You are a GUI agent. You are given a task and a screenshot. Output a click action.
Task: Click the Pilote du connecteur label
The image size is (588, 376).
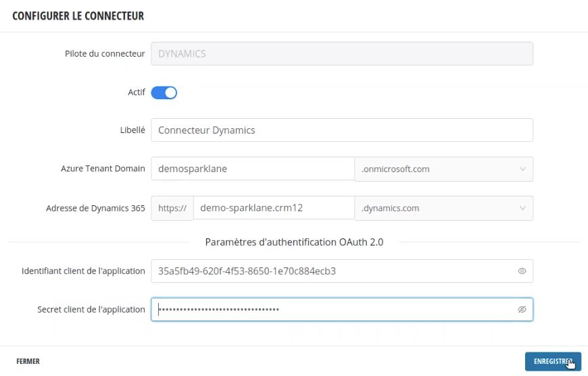[105, 53]
